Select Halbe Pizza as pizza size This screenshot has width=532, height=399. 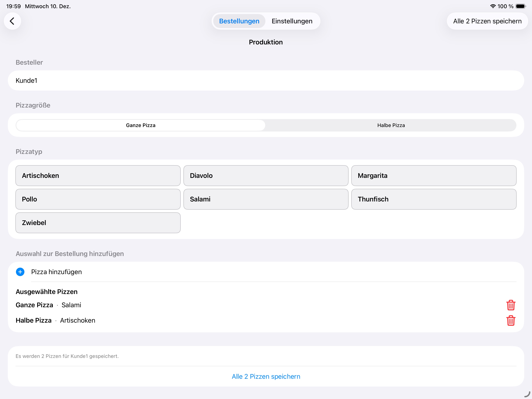pos(391,125)
